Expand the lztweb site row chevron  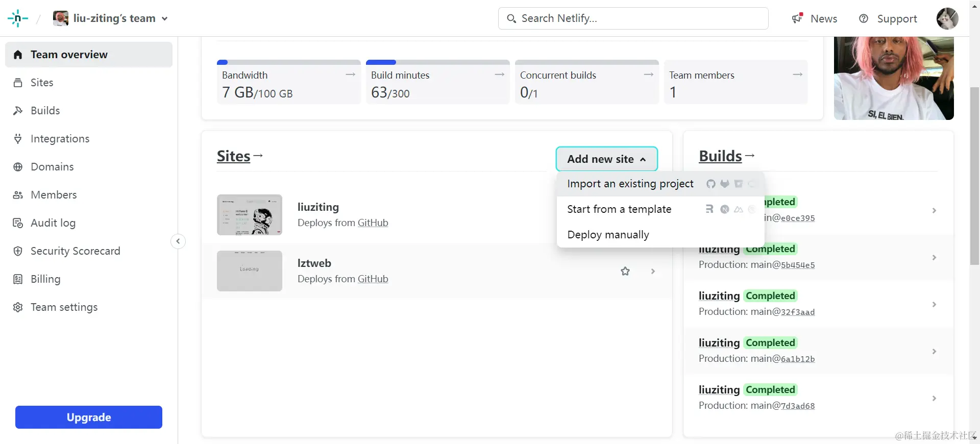click(x=653, y=271)
